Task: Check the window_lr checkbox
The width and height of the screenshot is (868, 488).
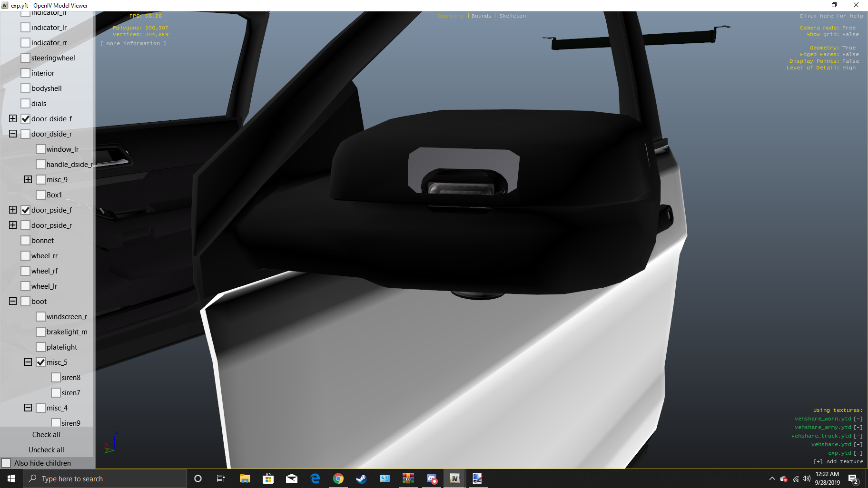Action: tap(41, 149)
